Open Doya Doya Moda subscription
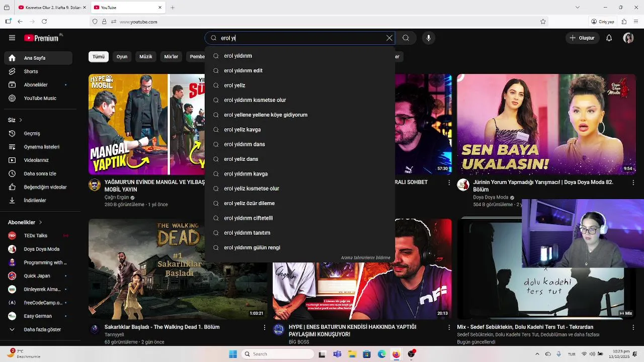 [x=39, y=249]
